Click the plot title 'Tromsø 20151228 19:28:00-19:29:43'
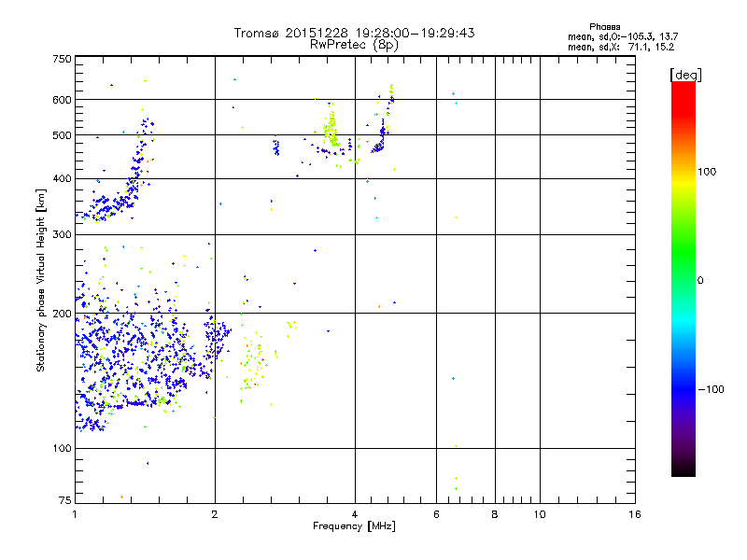This screenshot has height=560, width=747. click(354, 33)
